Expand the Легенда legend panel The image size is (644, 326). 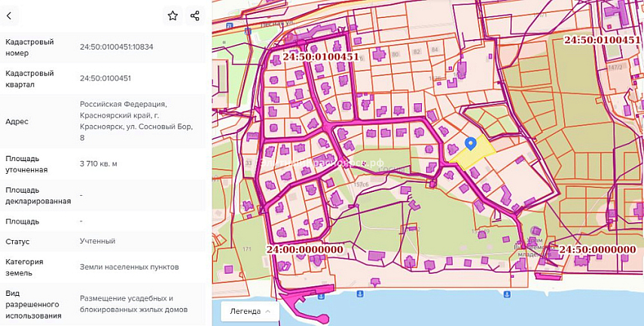(249, 311)
